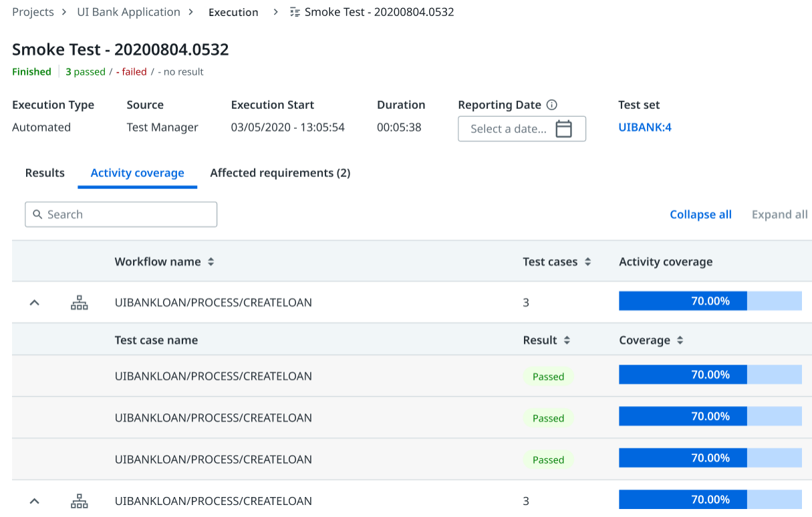The height and width of the screenshot is (517, 812).
Task: Open the Affected requirements tab
Action: 279,172
